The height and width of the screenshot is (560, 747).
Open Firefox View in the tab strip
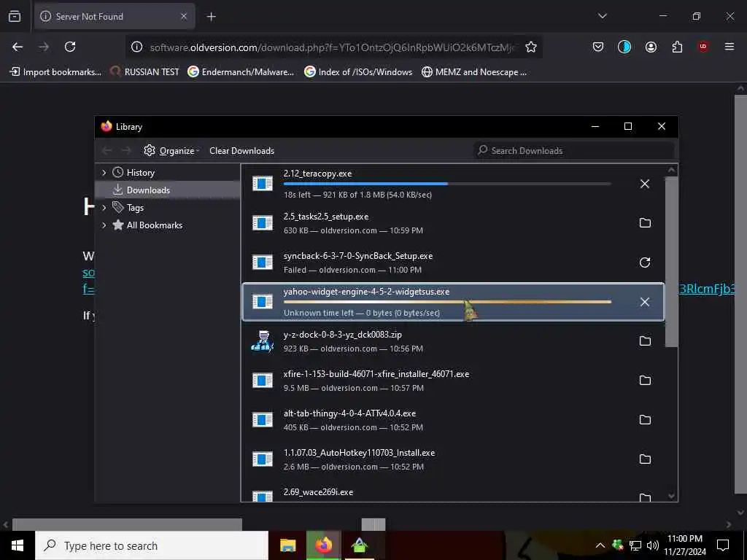pyautogui.click(x=15, y=16)
